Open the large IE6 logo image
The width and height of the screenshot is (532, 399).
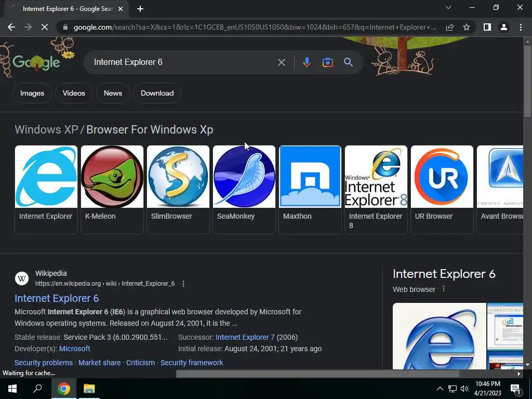point(440,336)
